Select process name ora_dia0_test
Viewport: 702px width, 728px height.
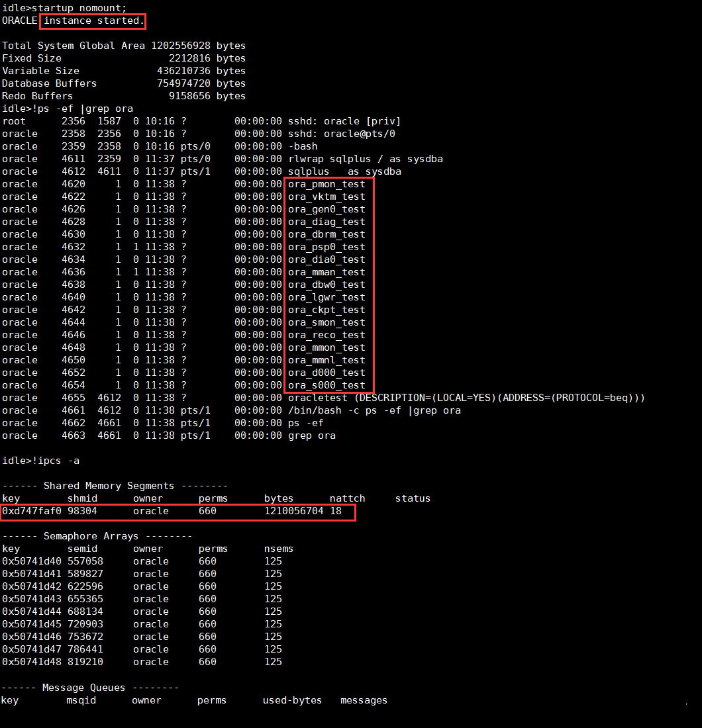[x=326, y=259]
